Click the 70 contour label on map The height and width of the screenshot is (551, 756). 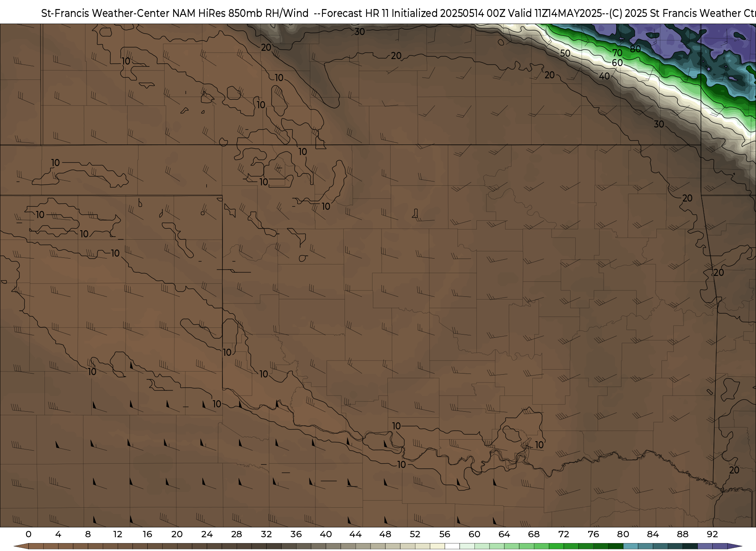coord(617,53)
